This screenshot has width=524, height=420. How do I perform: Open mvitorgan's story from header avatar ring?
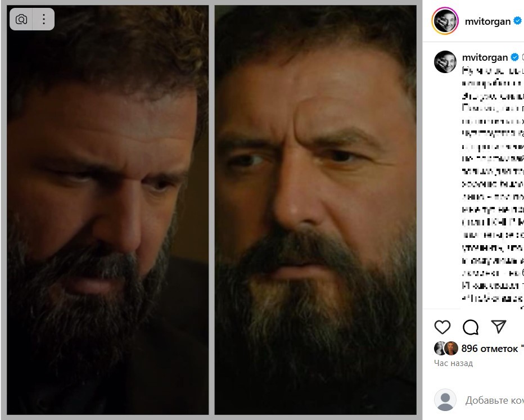[445, 21]
